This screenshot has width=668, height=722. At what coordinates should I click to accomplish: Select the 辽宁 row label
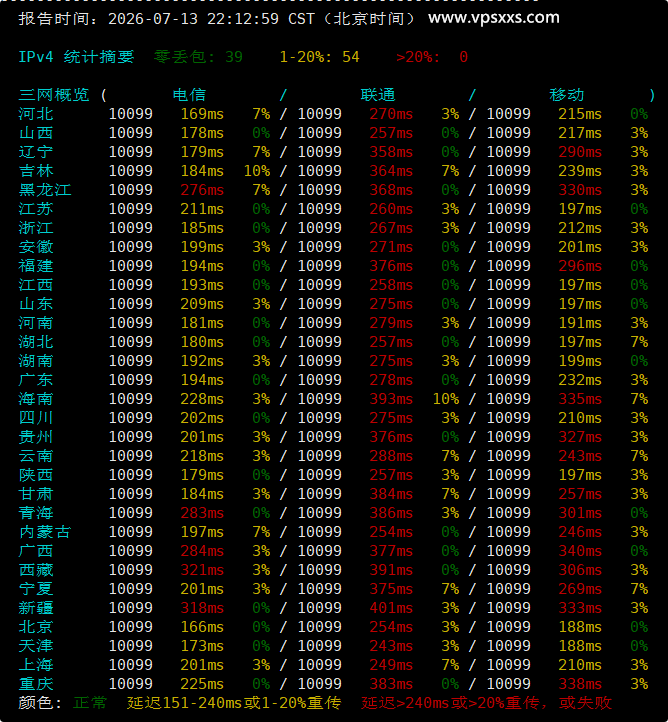(36, 152)
